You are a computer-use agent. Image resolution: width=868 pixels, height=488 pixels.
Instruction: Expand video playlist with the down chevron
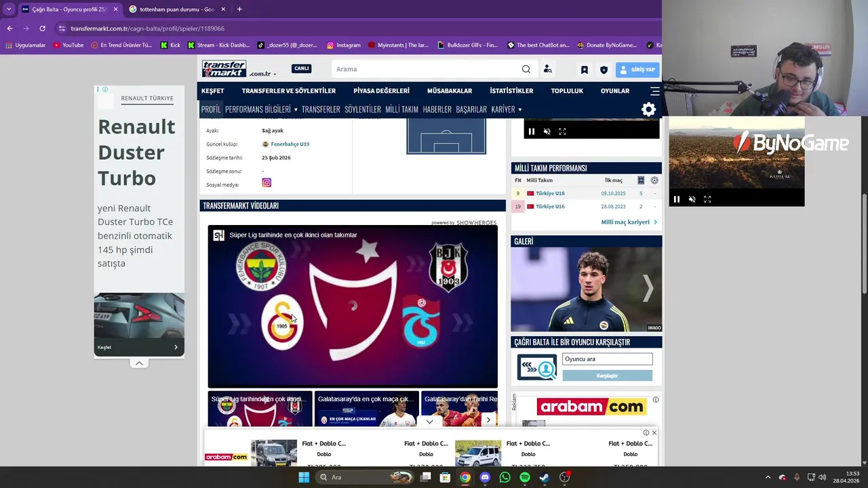pyautogui.click(x=429, y=422)
